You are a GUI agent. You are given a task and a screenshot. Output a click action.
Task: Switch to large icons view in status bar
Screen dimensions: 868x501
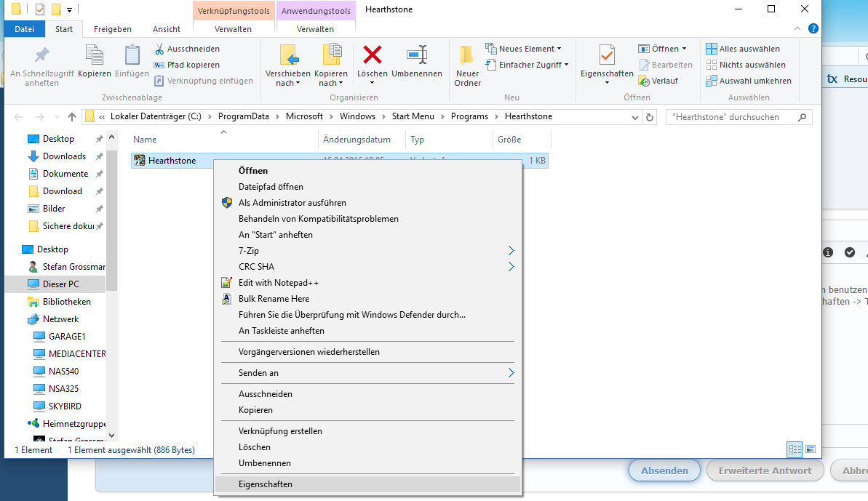811,449
